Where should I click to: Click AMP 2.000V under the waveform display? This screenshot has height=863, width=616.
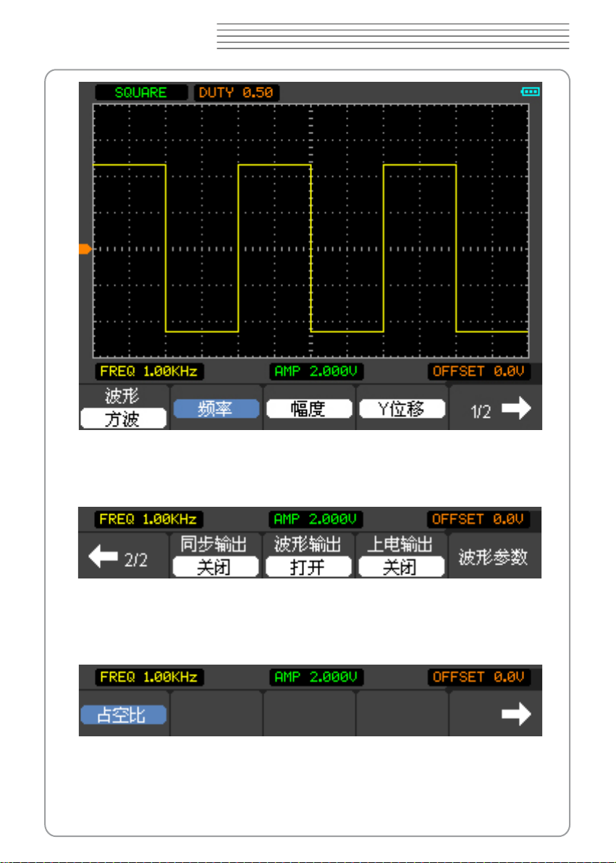pyautogui.click(x=316, y=371)
